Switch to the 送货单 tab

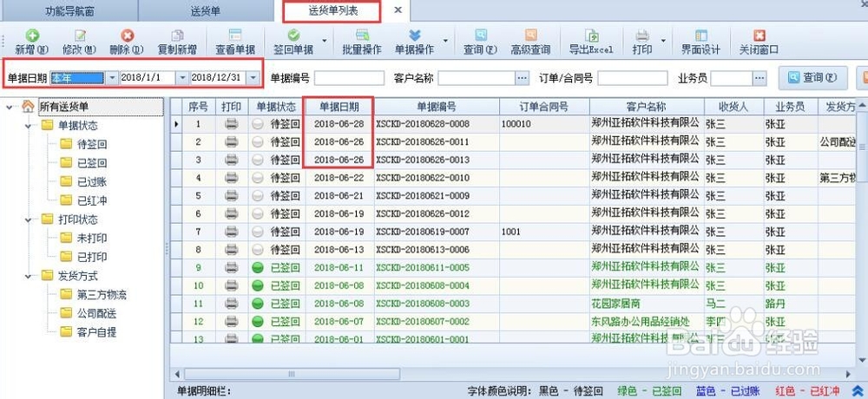pos(206,11)
